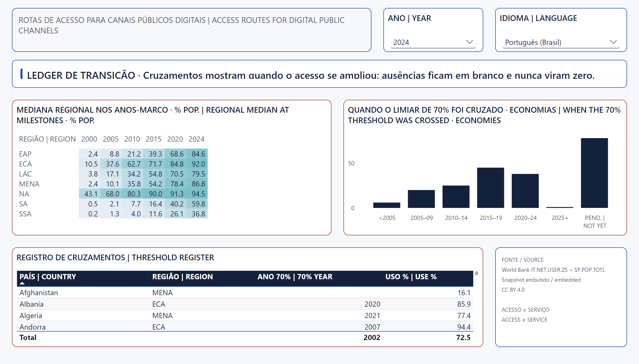Click the 2005 column header in matrix
This screenshot has width=639, height=364.
(111, 139)
